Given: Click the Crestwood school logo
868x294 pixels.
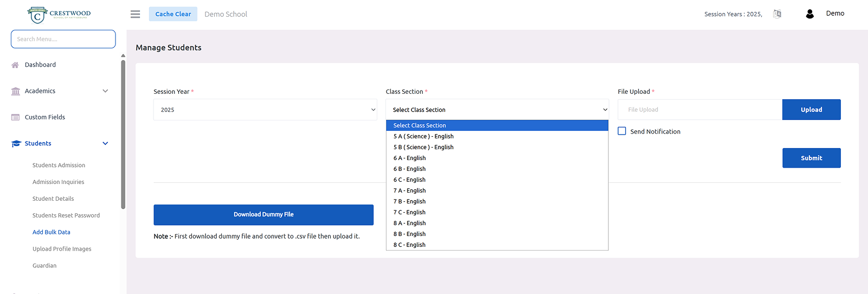Looking at the screenshot, I should (x=59, y=15).
